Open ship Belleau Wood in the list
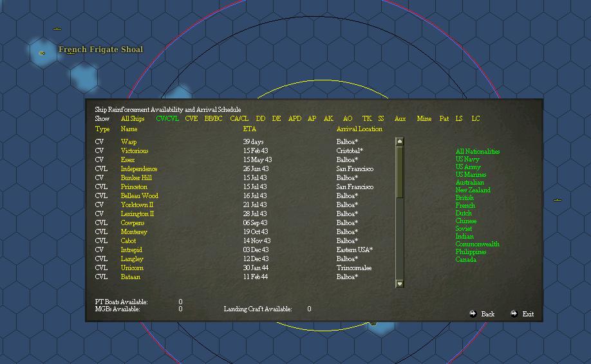The width and height of the screenshot is (591, 364). pos(140,196)
